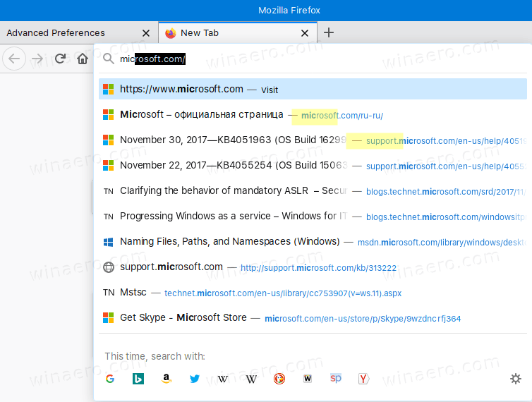Click the TN favicon beside Clarifying ASLR result
Screen dimensions: 532x402
click(x=109, y=191)
